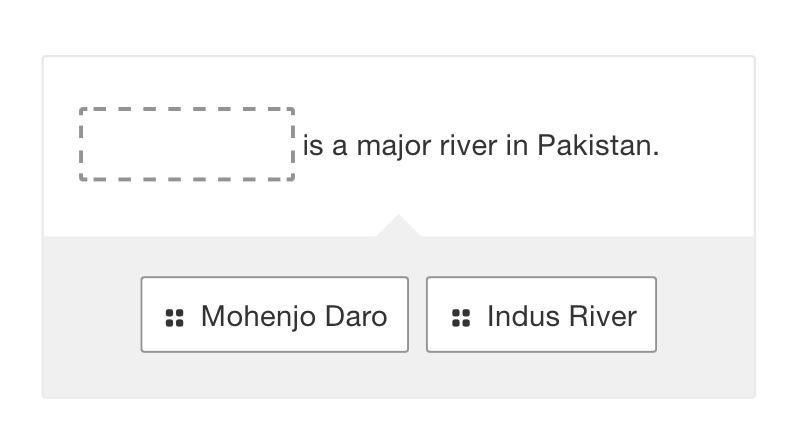
Task: Click the triangular pointer above answer bank
Action: click(x=398, y=227)
